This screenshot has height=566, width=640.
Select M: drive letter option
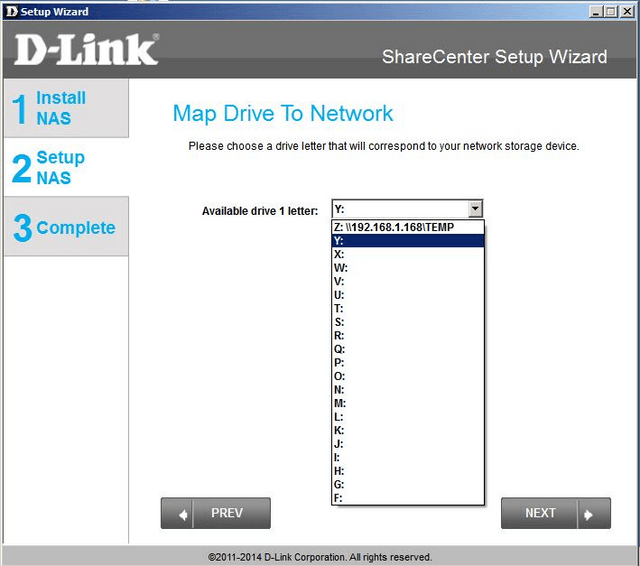408,403
